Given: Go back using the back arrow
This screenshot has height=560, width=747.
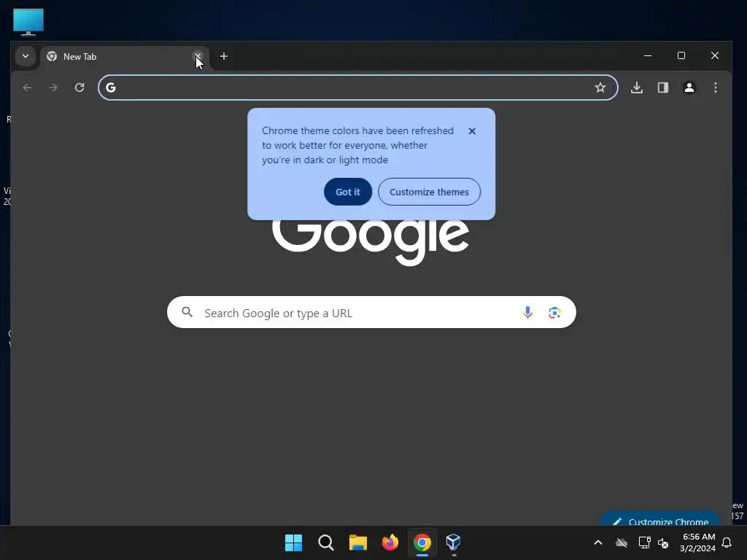Looking at the screenshot, I should click(27, 87).
